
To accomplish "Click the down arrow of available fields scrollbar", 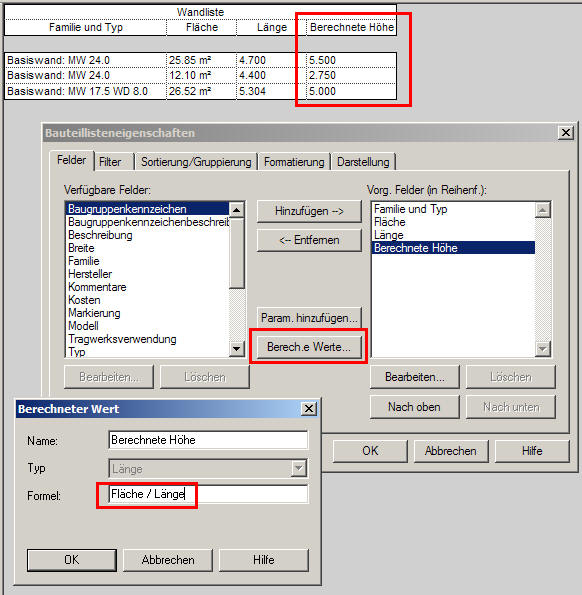I will tap(237, 349).
